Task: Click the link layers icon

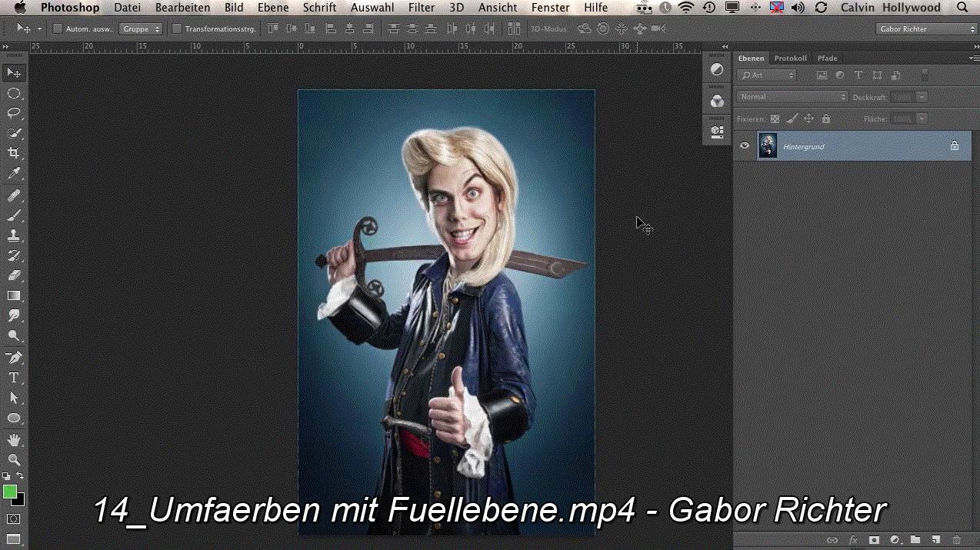Action: pos(832,540)
